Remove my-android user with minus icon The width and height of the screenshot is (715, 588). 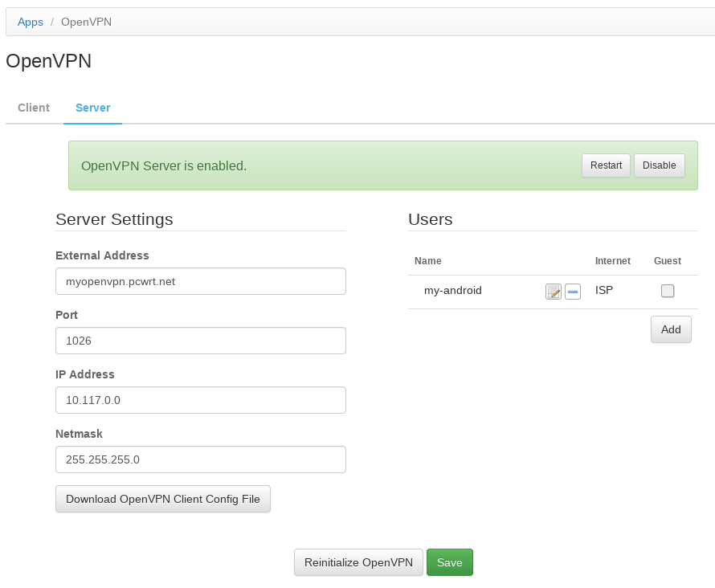click(573, 292)
